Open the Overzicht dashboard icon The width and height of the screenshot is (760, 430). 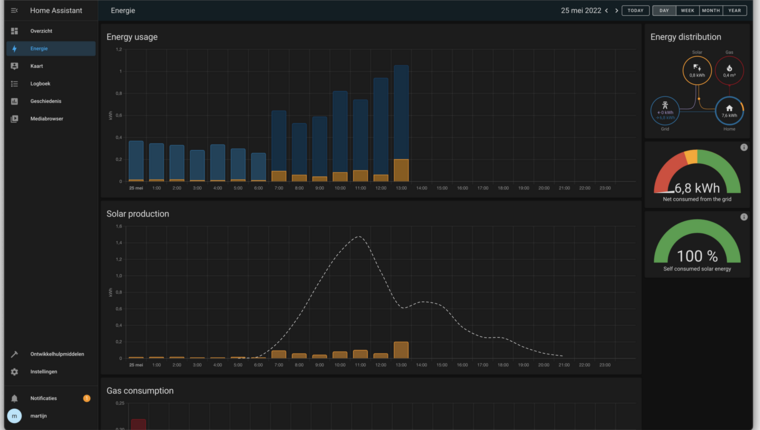[x=14, y=31]
